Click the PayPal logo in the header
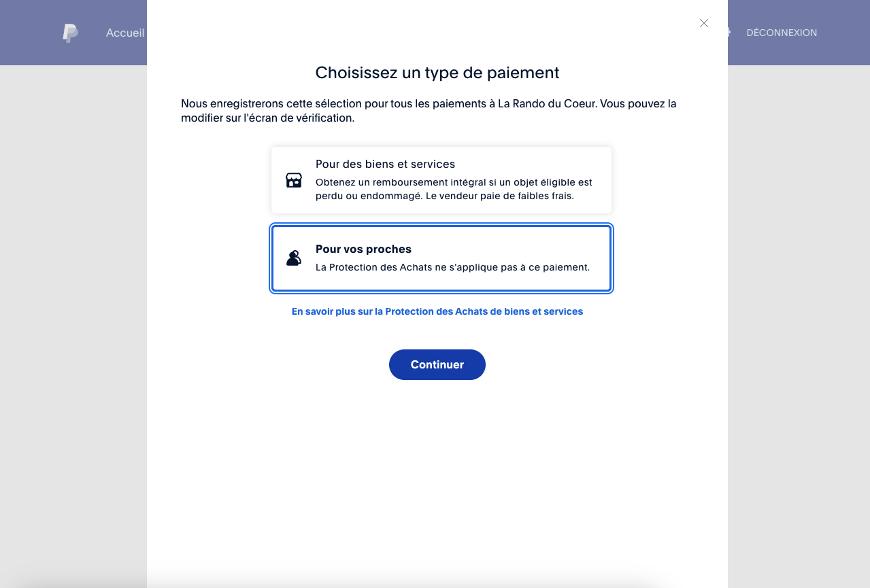This screenshot has width=870, height=588. point(70,33)
